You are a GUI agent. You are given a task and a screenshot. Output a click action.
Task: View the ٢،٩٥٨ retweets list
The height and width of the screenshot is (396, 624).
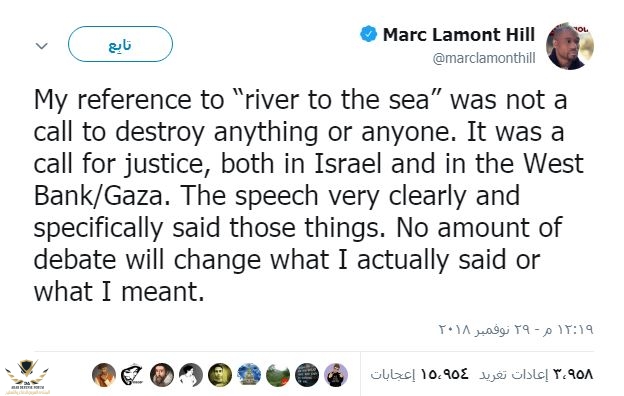(536, 374)
